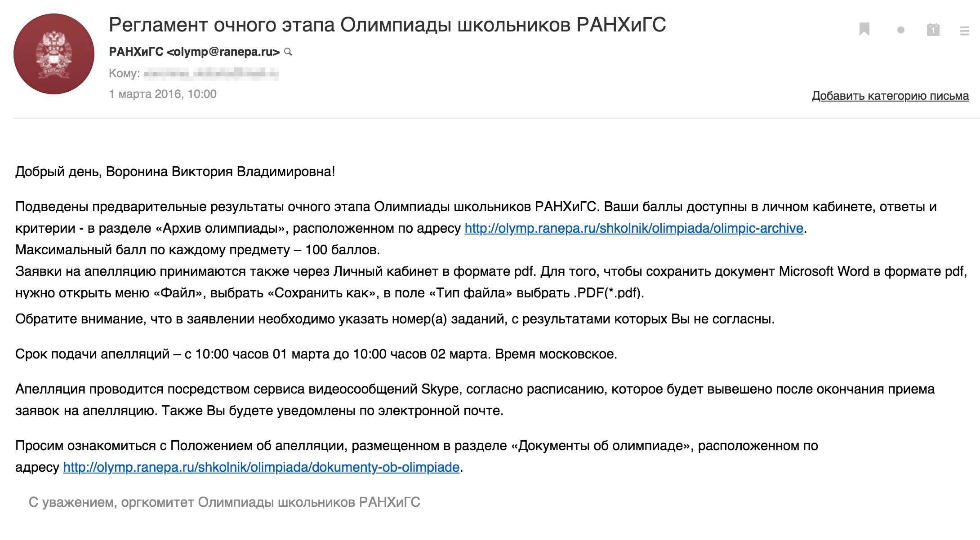Select sender name РАНХиГС olymp@ranepa.ru
The height and width of the screenshot is (540, 980).
[194, 52]
